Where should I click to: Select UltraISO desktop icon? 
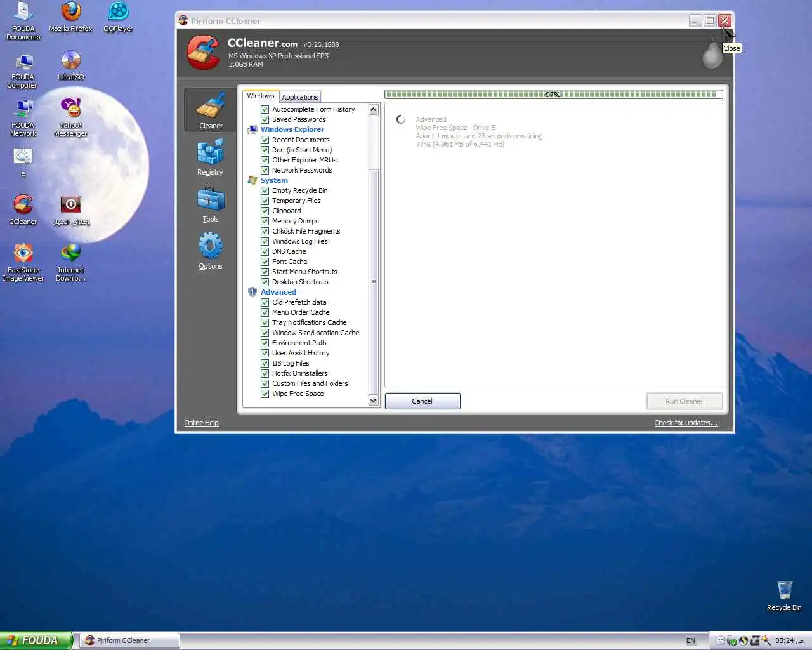[71, 66]
